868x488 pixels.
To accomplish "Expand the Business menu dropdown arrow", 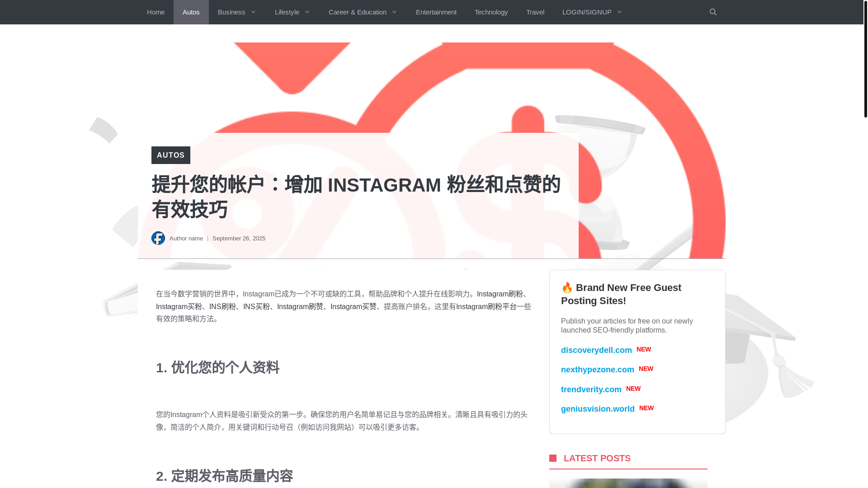I will pyautogui.click(x=253, y=12).
